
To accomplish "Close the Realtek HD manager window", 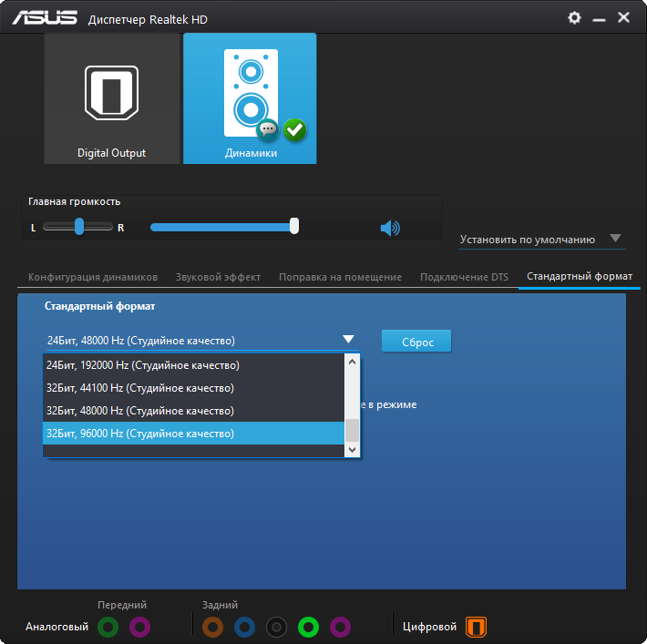I will tap(623, 17).
